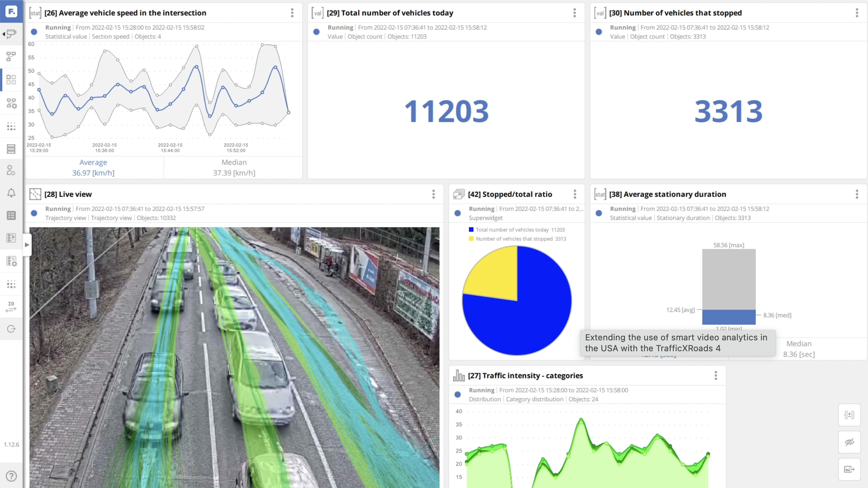Viewport: 868px width, 488px height.
Task: Open three-dot menu of Traffic intensity categories
Action: tap(716, 375)
